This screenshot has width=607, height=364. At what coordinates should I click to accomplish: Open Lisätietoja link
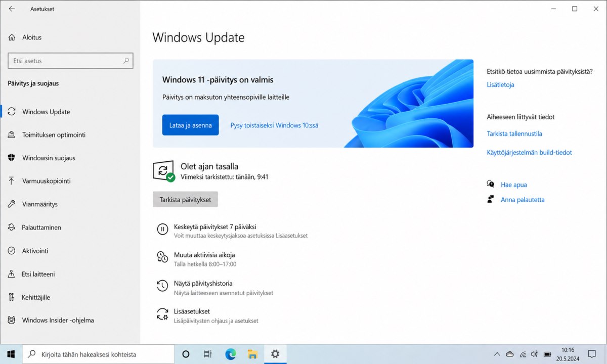coord(500,85)
